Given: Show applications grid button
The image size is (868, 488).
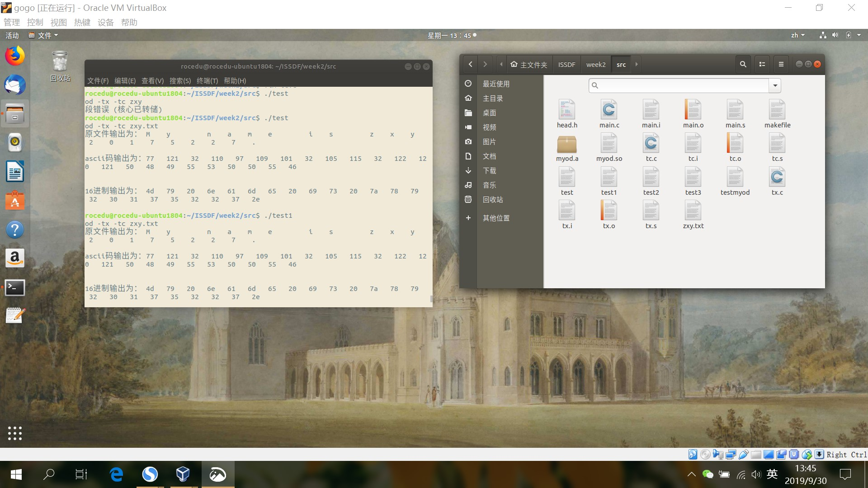Looking at the screenshot, I should (15, 433).
